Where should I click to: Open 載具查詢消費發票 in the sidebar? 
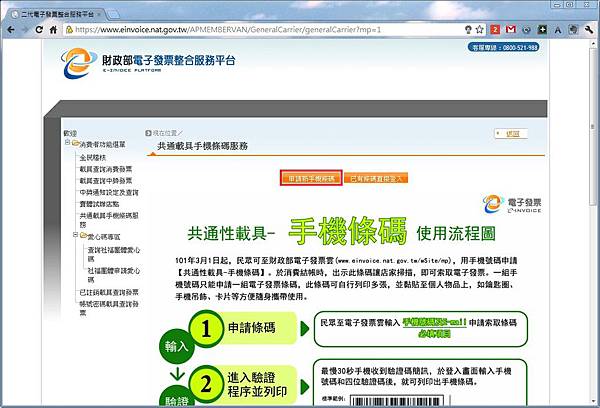tap(106, 169)
